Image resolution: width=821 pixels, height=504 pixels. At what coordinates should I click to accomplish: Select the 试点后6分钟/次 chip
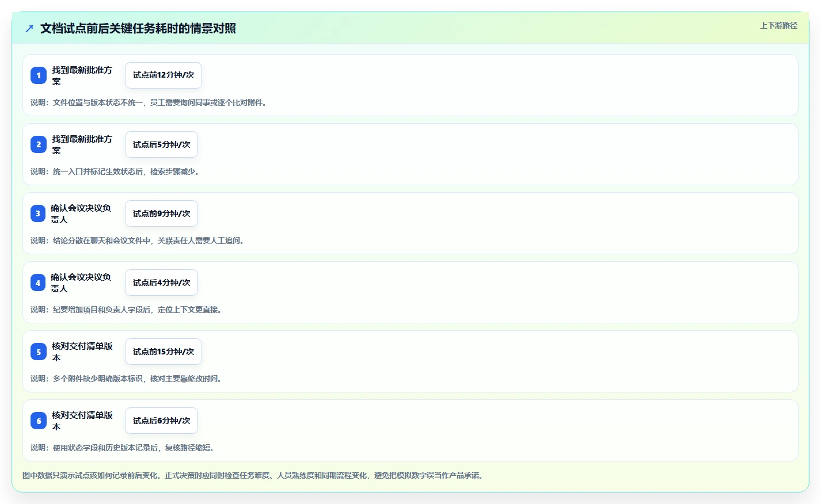click(161, 421)
